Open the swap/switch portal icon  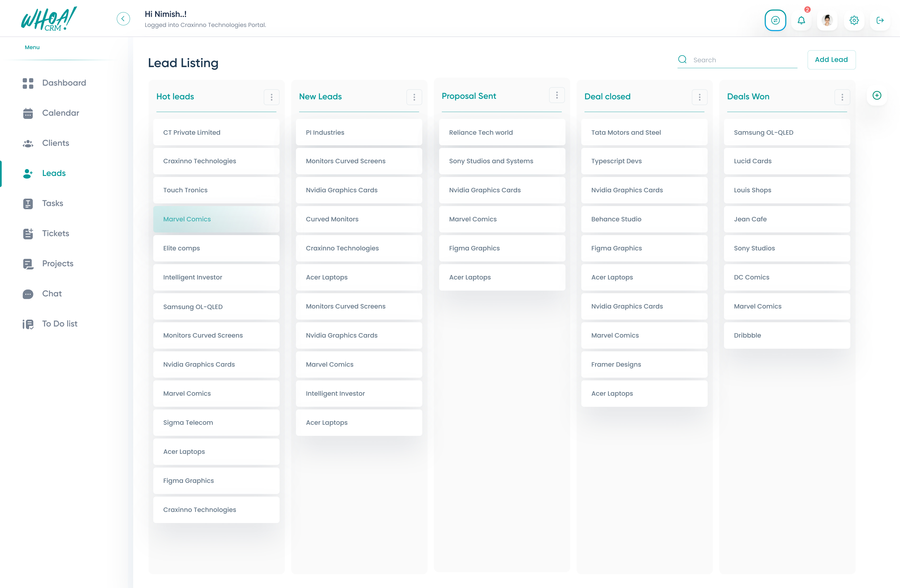tap(775, 20)
